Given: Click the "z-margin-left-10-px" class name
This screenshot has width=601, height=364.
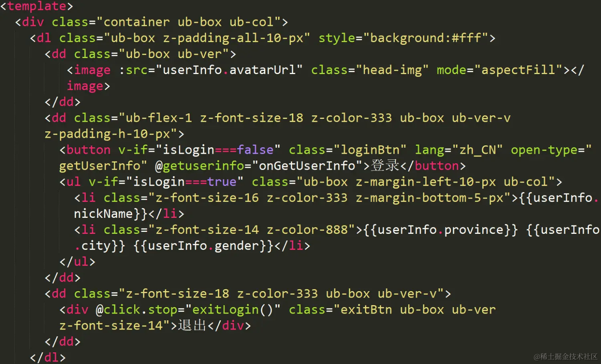Looking at the screenshot, I should click(426, 181).
